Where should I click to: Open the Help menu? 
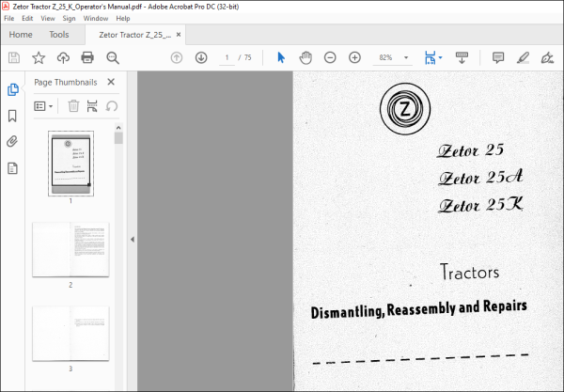123,19
